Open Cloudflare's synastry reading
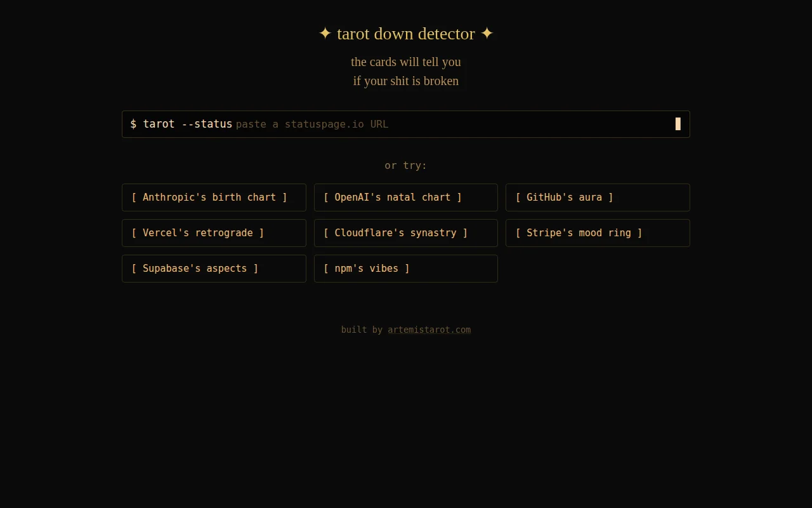812x508 pixels. [x=406, y=233]
